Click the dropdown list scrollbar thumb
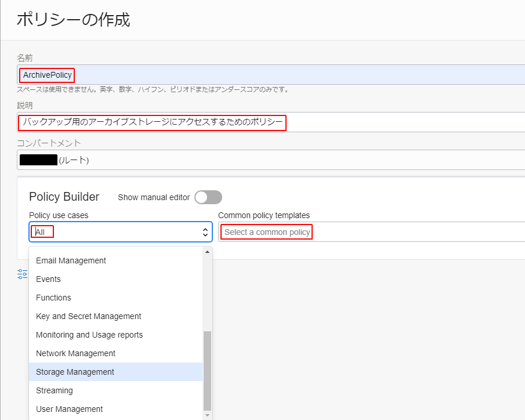The width and height of the screenshot is (525, 420). [207, 371]
